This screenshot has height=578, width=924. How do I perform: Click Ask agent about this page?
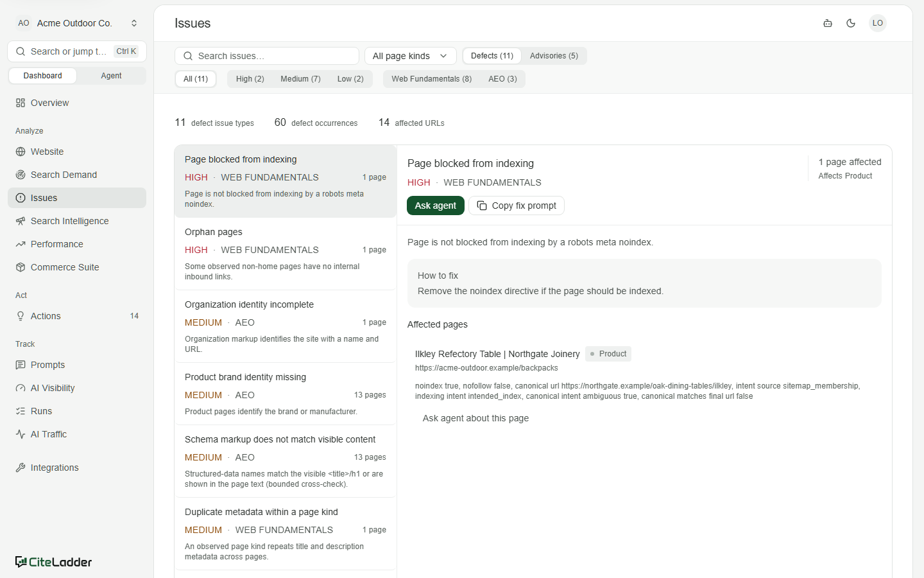pos(475,418)
